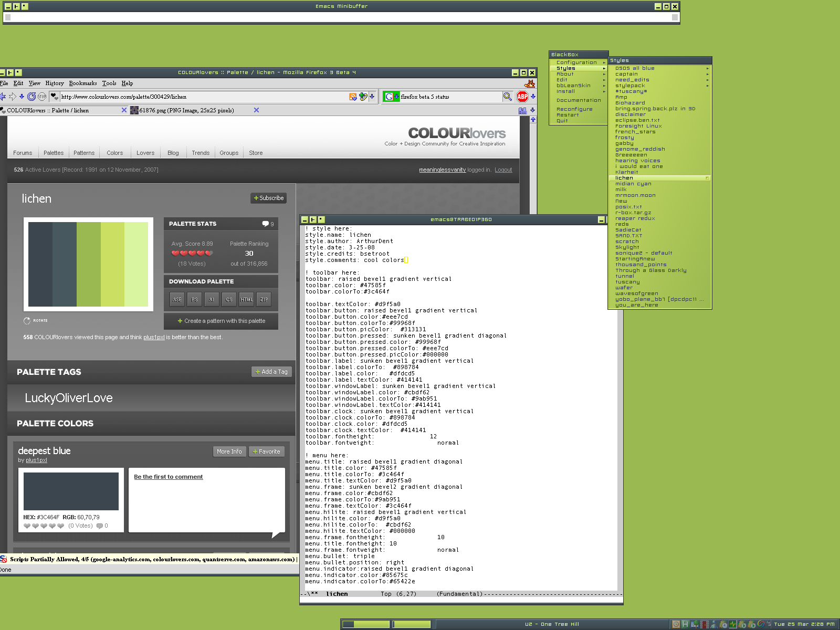Download palette in CS format
Viewport: 840px width, 630px height.
point(229,300)
